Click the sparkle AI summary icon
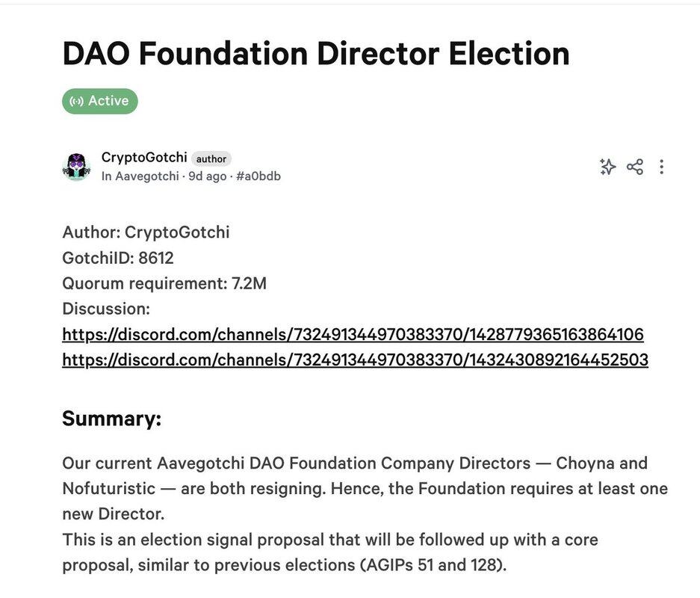The width and height of the screenshot is (700, 598). point(607,167)
